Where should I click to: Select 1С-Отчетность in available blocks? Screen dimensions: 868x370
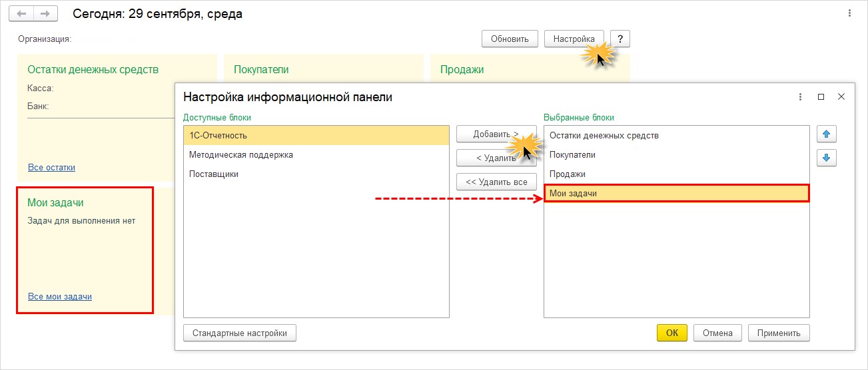pyautogui.click(x=316, y=136)
